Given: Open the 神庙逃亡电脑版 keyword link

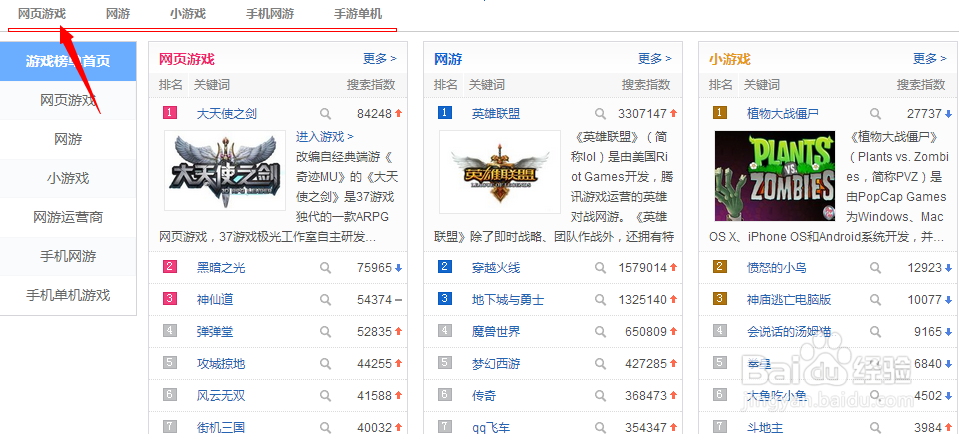Looking at the screenshot, I should [x=789, y=300].
